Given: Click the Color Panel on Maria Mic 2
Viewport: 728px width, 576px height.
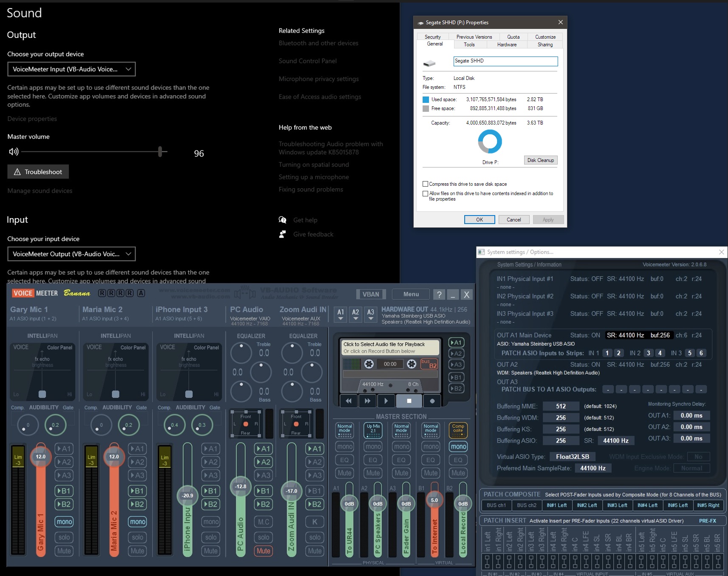Looking at the screenshot, I should 133,347.
